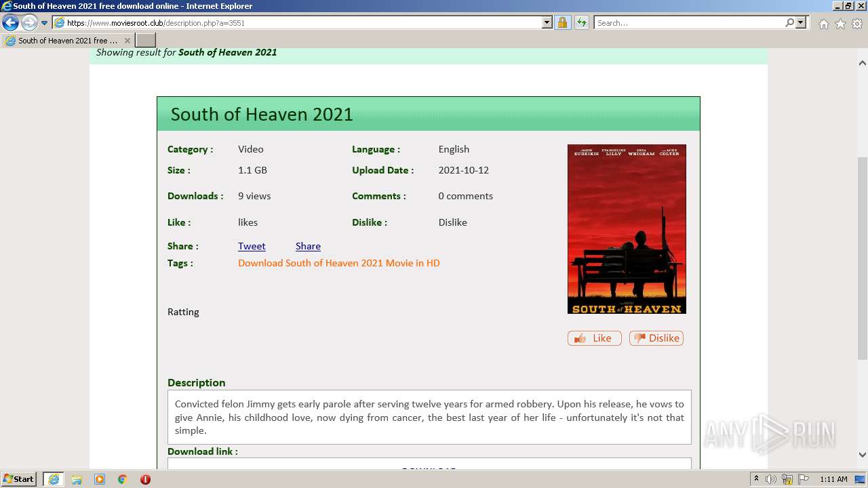This screenshot has height=488, width=868.
Task: Open the Download South of Heaven 2021 tag
Action: (x=338, y=263)
